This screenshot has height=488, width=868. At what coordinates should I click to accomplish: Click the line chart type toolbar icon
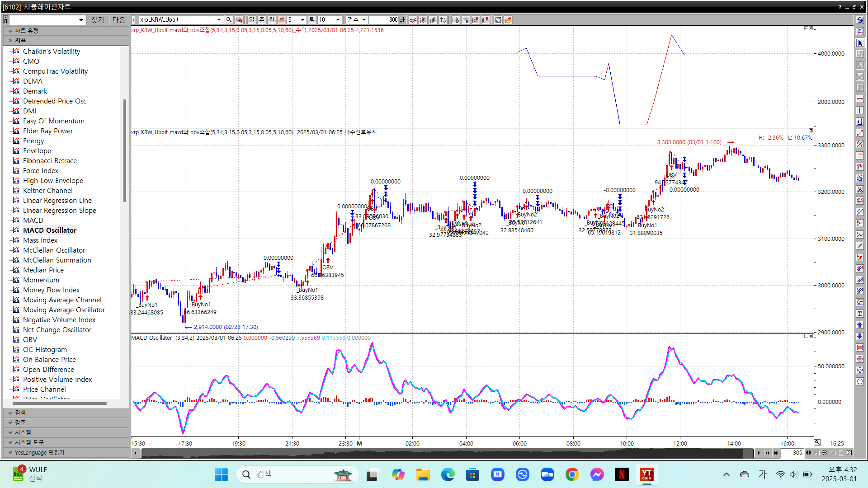pyautogui.click(x=413, y=20)
